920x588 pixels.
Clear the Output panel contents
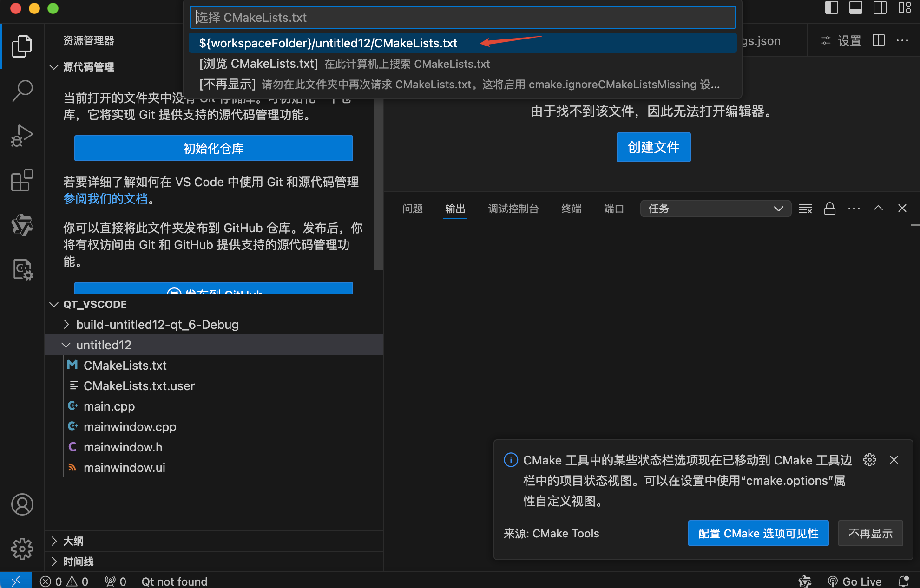pyautogui.click(x=805, y=209)
